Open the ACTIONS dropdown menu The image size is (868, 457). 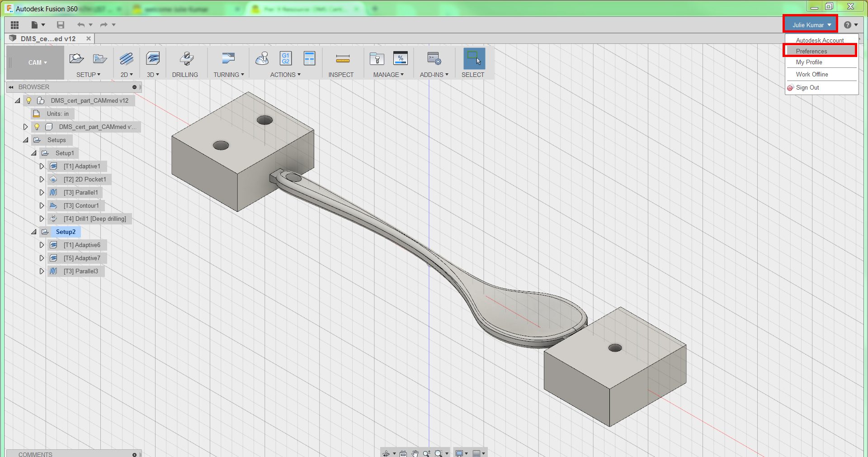(x=285, y=75)
